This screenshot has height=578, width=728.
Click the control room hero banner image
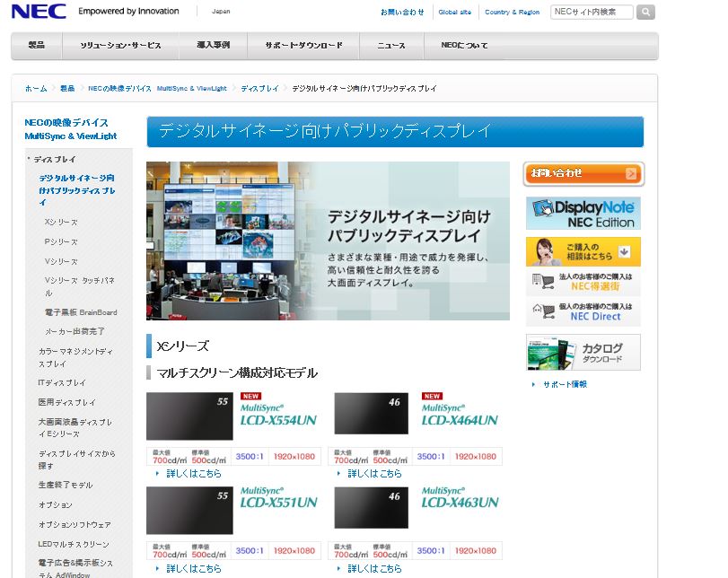point(328,241)
